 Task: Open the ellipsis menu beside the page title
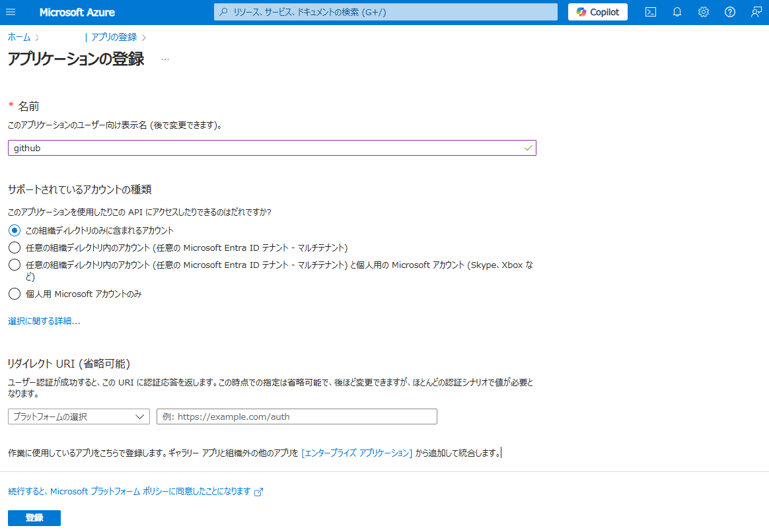[165, 59]
